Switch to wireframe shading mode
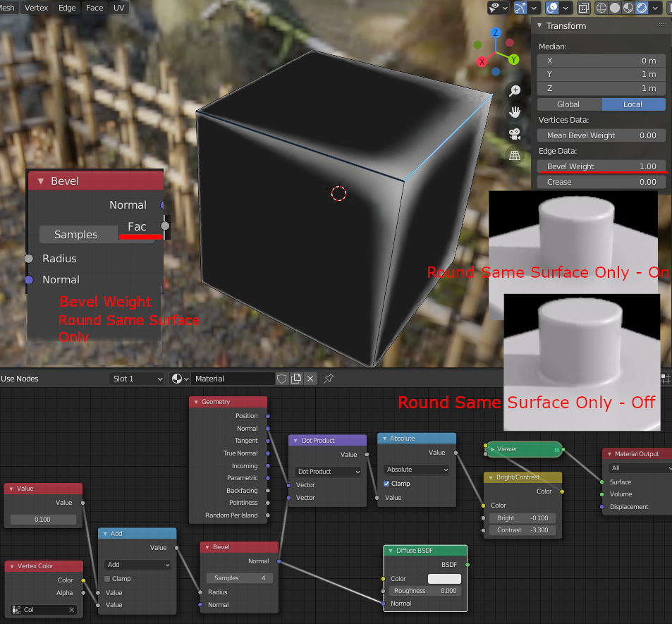This screenshot has height=624, width=672. click(x=601, y=8)
